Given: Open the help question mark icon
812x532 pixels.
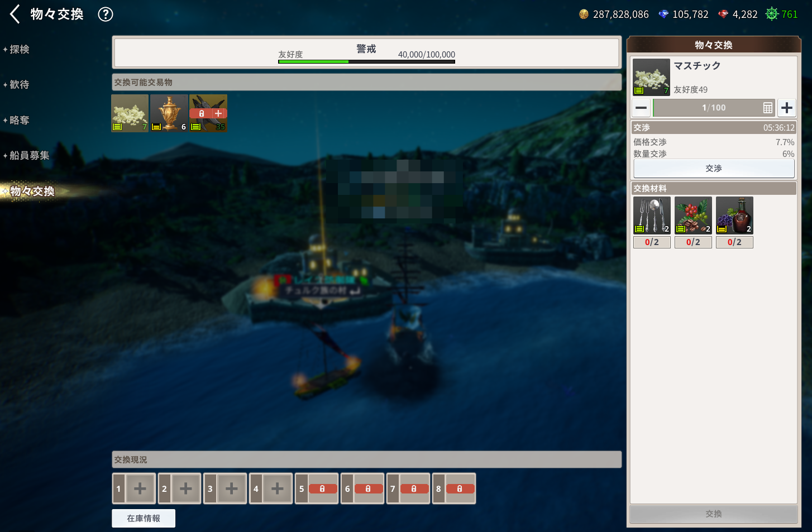Looking at the screenshot, I should 106,15.
